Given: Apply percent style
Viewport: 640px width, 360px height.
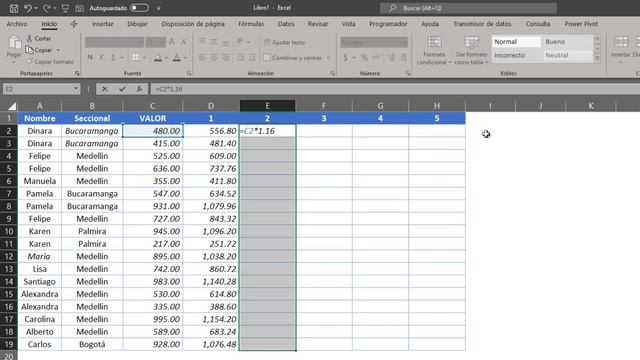Looking at the screenshot, I should (364, 58).
